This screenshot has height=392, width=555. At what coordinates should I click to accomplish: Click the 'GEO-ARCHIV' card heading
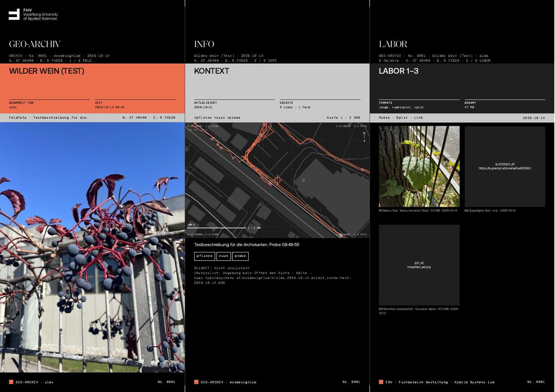pyautogui.click(x=35, y=44)
